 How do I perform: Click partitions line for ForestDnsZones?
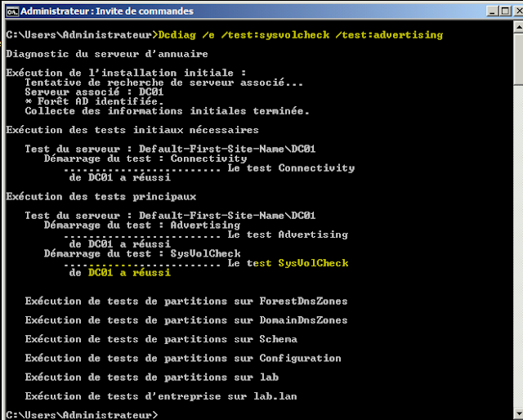186,302
